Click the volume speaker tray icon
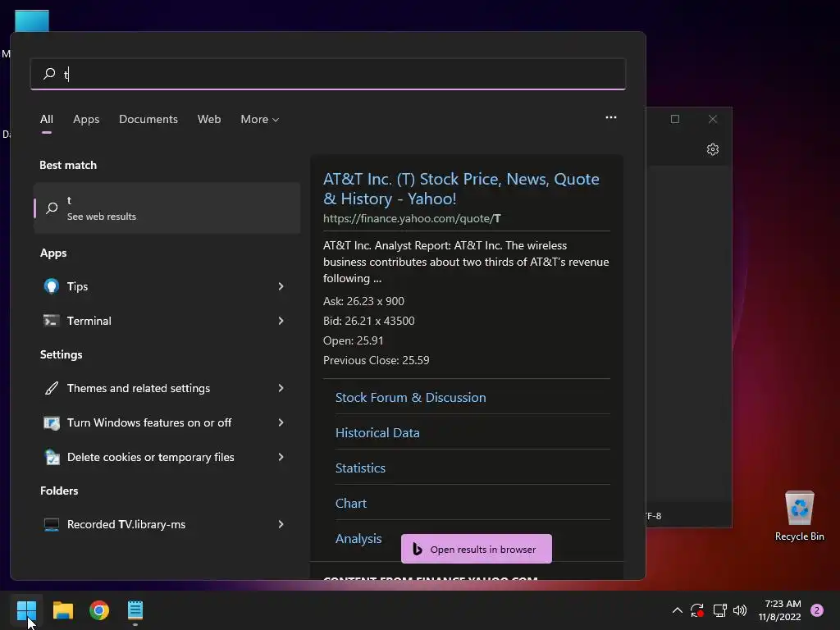 tap(740, 610)
